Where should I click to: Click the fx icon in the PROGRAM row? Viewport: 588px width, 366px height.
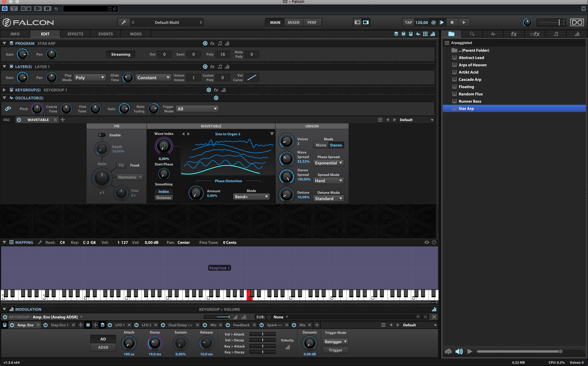tap(212, 43)
